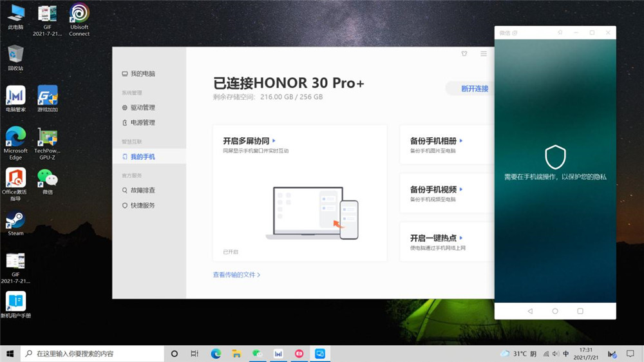Launch 电脑管家 from the desktop

tap(15, 99)
